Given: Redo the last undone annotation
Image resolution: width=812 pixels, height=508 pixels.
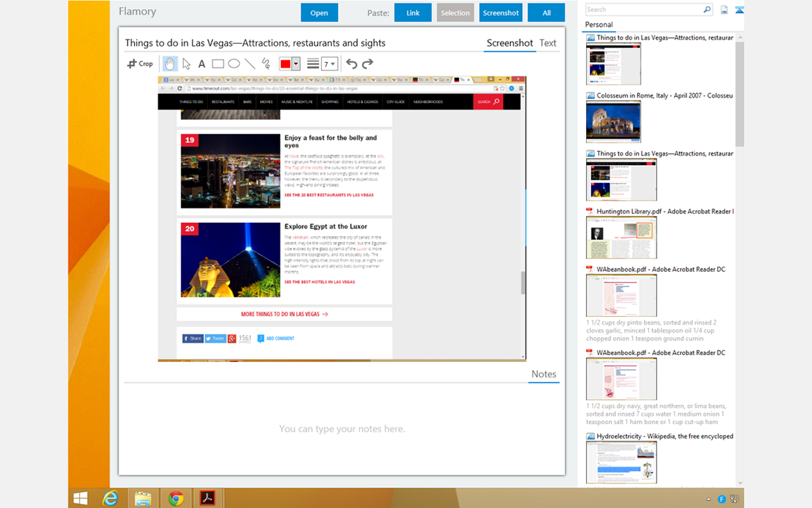Looking at the screenshot, I should click(x=367, y=63).
